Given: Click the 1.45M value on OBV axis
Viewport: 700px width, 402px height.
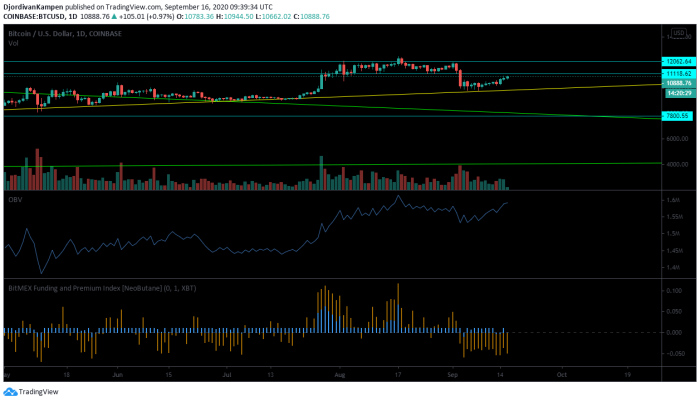Looking at the screenshot, I should tap(675, 251).
